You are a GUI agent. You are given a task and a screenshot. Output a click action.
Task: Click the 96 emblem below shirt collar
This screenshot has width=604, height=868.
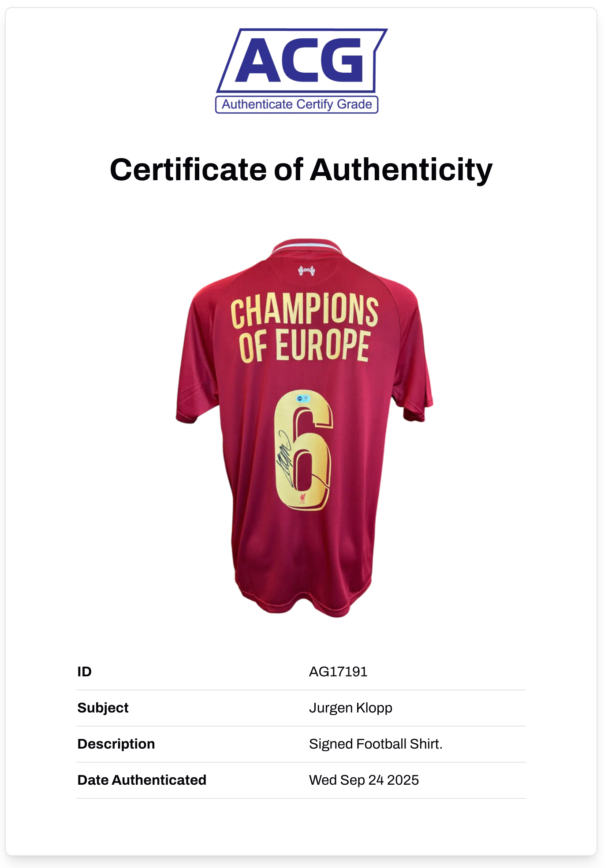[306, 270]
